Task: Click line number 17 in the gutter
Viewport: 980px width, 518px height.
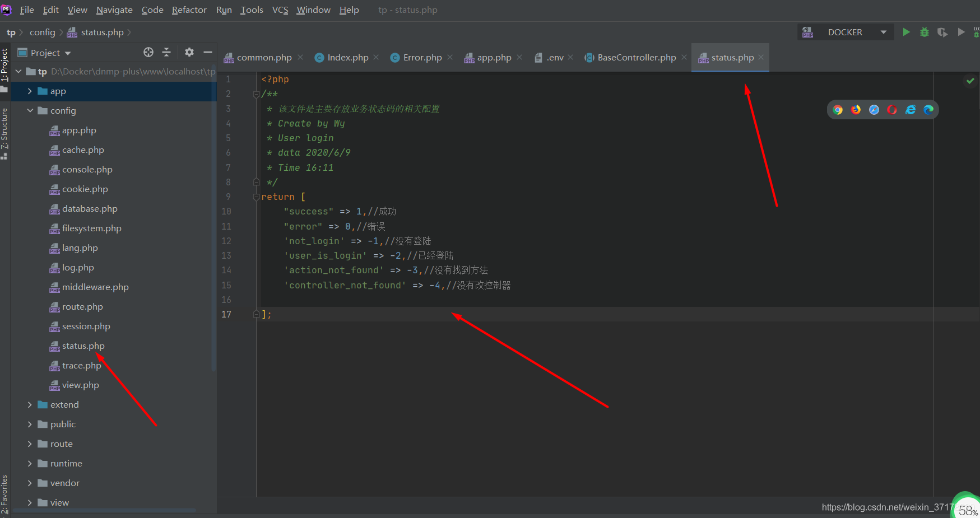Action: (226, 314)
